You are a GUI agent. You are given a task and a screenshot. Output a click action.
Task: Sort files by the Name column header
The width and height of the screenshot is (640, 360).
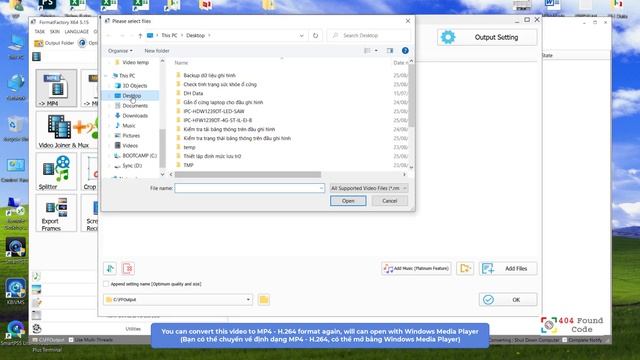pos(181,63)
